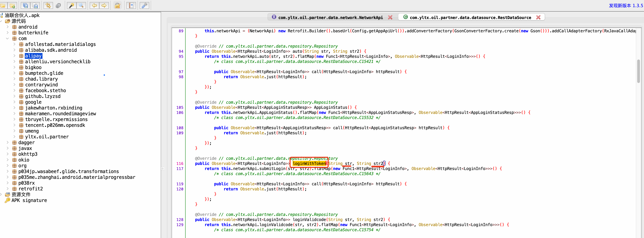Open preferences wrench icon

[x=144, y=5]
